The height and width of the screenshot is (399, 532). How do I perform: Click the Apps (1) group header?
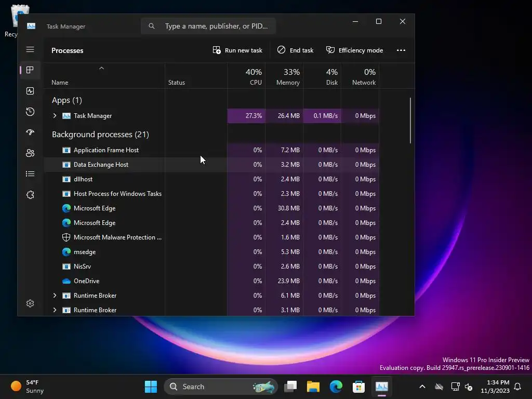tap(67, 100)
